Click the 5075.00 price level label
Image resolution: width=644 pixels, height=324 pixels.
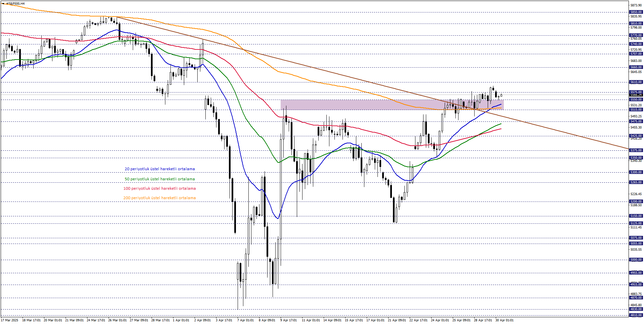[636, 238]
